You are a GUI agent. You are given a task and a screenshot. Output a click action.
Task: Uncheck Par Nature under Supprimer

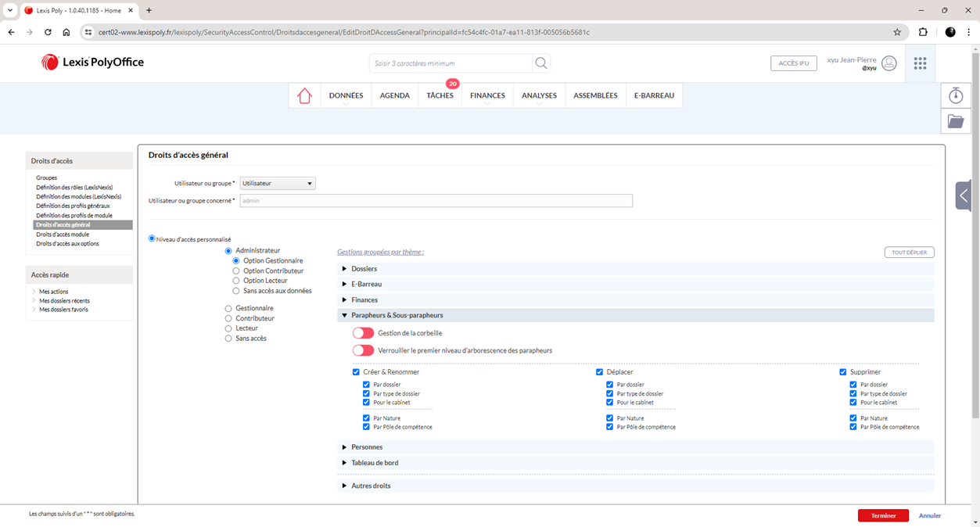(x=853, y=418)
